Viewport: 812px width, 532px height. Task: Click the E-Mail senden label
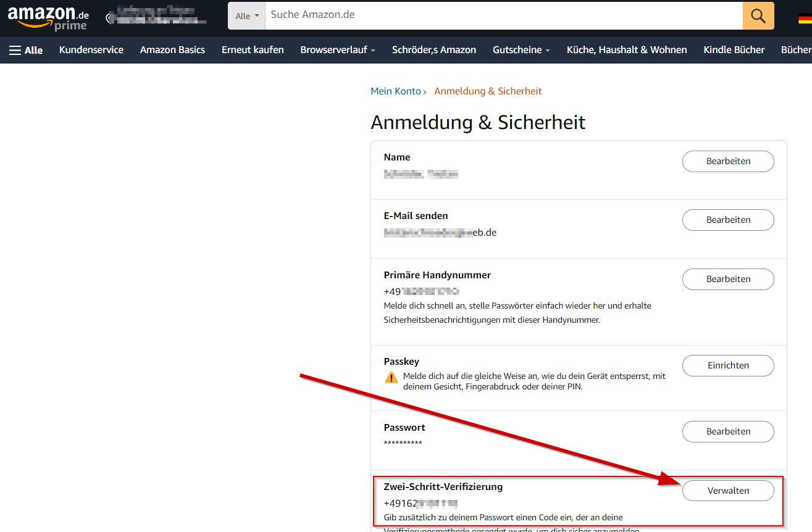tap(416, 216)
